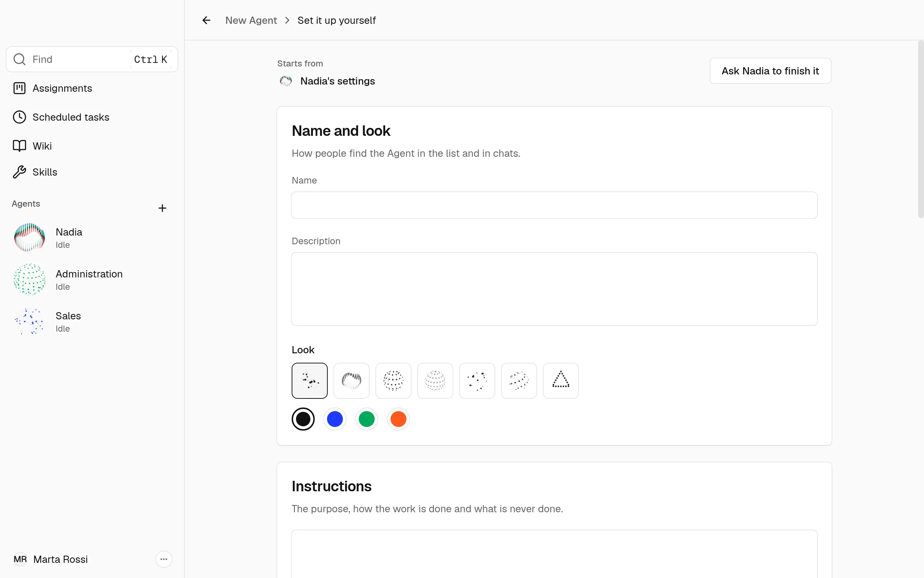Screen dimensions: 924x578
Task: Click the page vertical scrollbar
Action: [x=920, y=129]
